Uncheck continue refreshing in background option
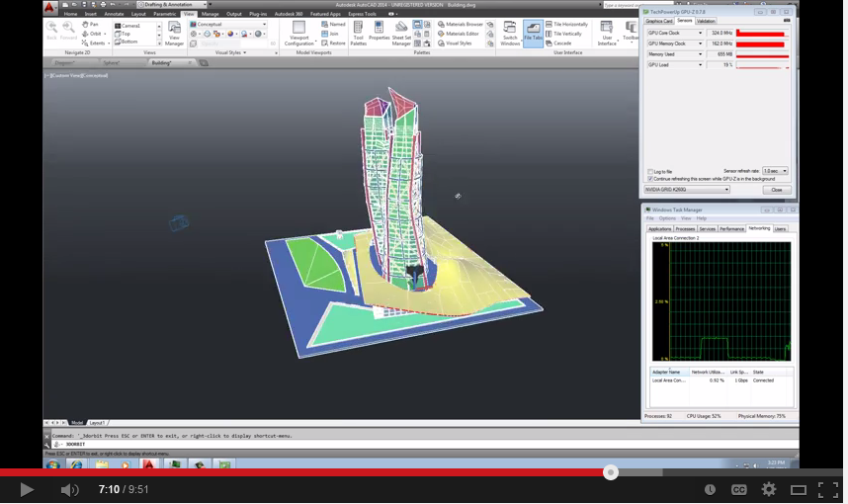Viewport: 848px width, 504px height. pos(650,178)
